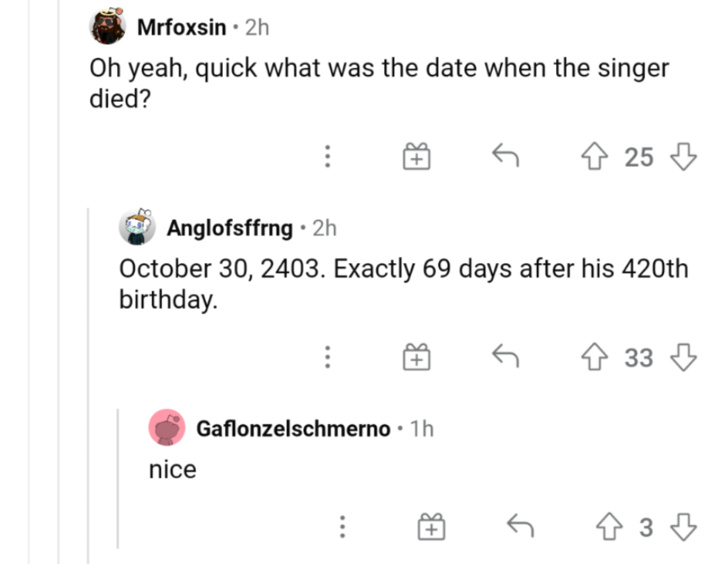Screen dimensions: 728x564
Task: Downvote the 'nice' comment
Action: (683, 527)
